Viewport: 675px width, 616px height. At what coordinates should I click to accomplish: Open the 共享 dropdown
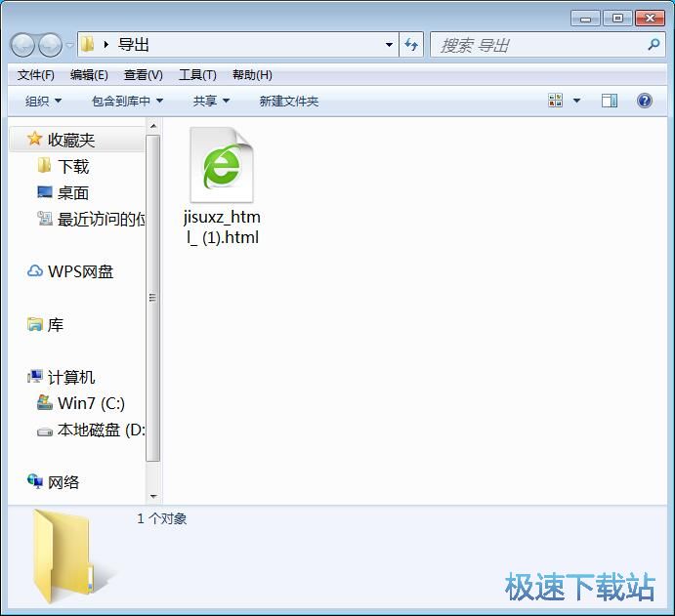click(211, 102)
